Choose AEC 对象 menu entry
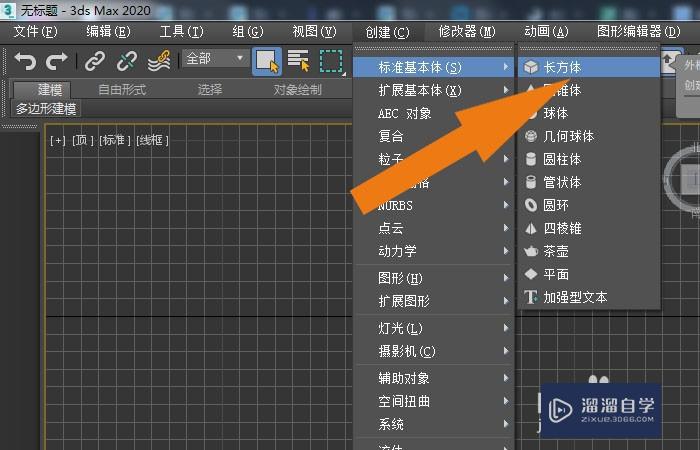 click(434, 113)
